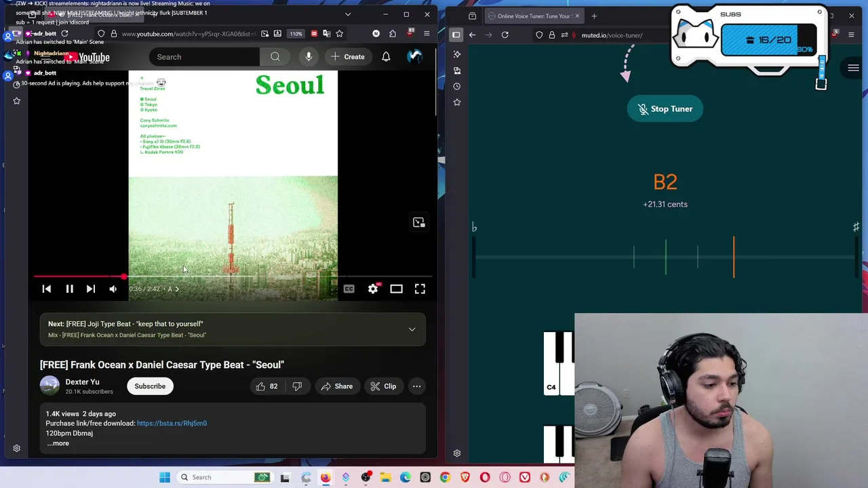
Task: Bookmark YouTube page with star icon
Action: pyautogui.click(x=339, y=33)
